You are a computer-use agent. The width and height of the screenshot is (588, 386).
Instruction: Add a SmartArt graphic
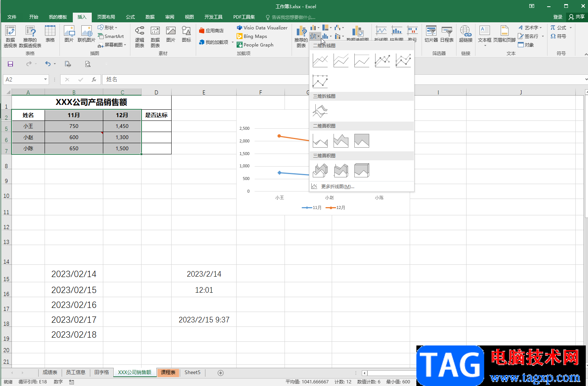tap(111, 36)
